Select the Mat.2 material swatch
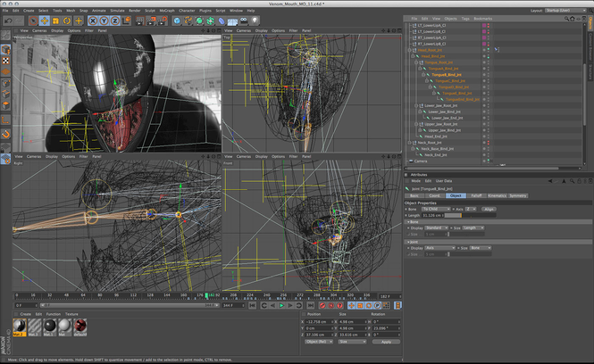The image size is (594, 364). point(20,327)
